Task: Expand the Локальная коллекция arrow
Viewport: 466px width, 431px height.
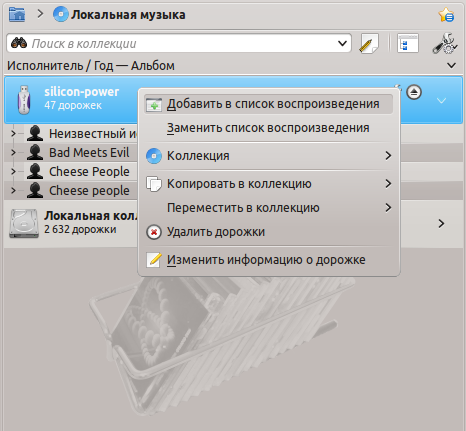Action: click(x=441, y=223)
